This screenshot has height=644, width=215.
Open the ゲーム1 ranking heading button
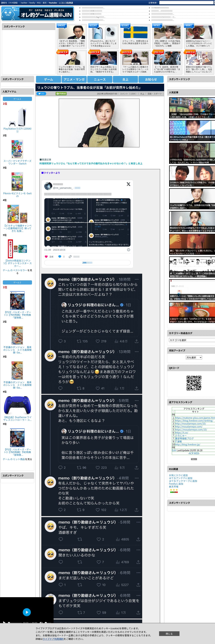(17, 99)
